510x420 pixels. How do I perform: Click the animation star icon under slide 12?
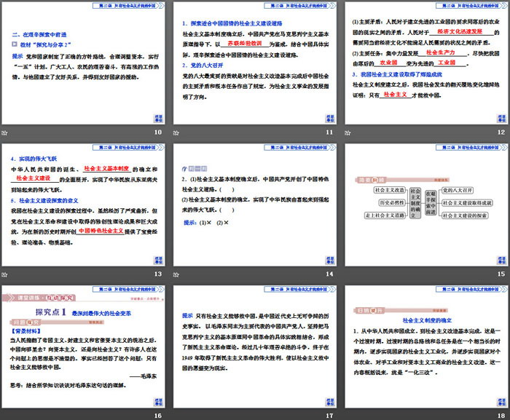(348, 132)
